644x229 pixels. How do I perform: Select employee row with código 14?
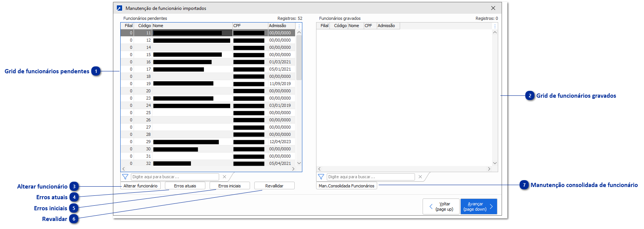tap(208, 47)
